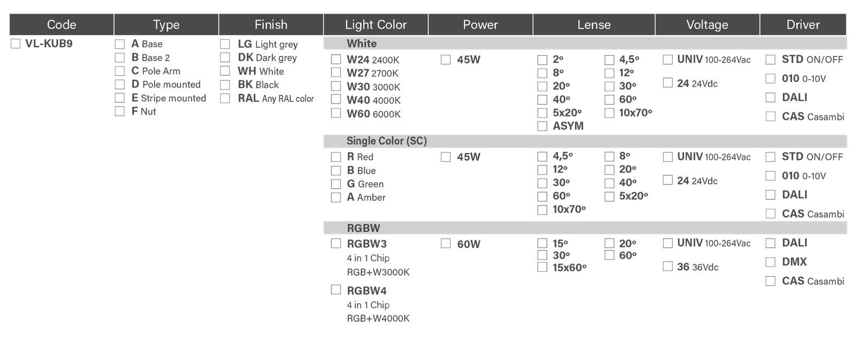Click the Light Color column header
Viewport: 868px width, 338px height.
tap(375, 25)
